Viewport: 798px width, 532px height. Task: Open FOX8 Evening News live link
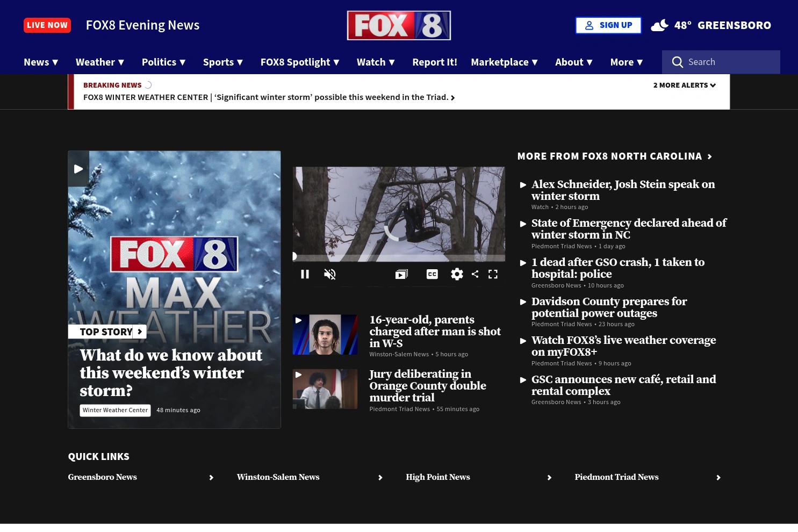(142, 25)
